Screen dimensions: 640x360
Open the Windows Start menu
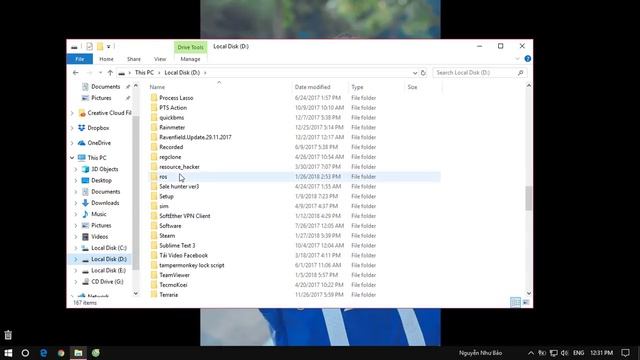click(8, 353)
